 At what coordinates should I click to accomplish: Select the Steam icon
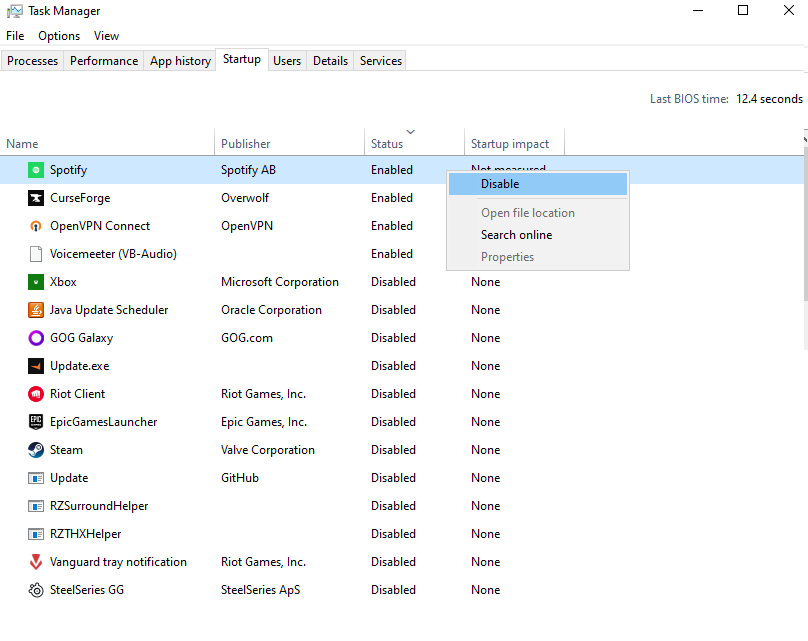(x=36, y=450)
